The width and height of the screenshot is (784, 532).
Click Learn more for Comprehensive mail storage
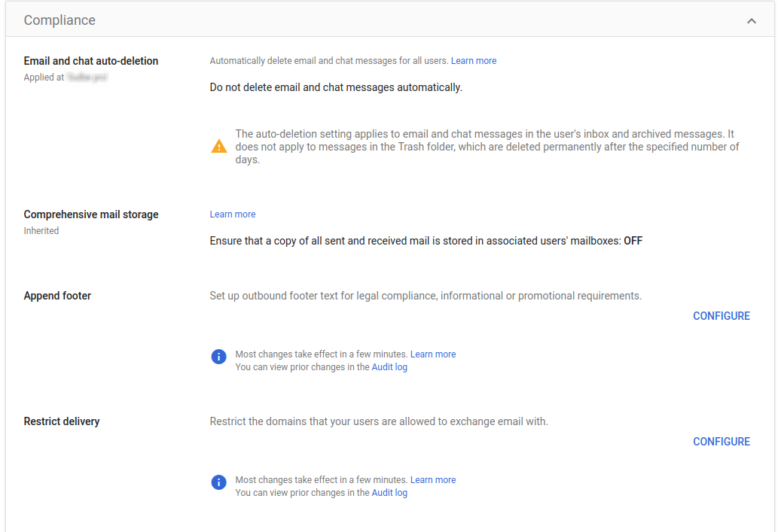[x=232, y=214]
